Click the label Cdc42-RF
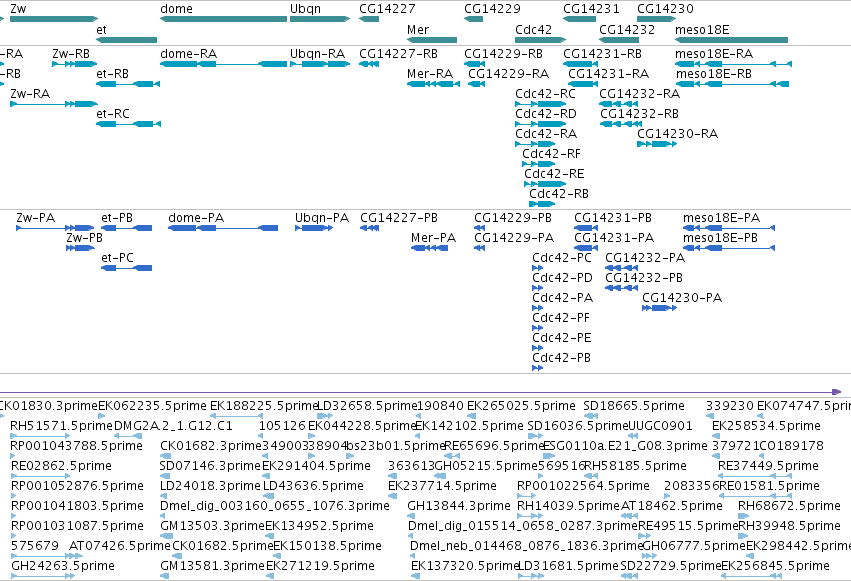 (x=551, y=154)
